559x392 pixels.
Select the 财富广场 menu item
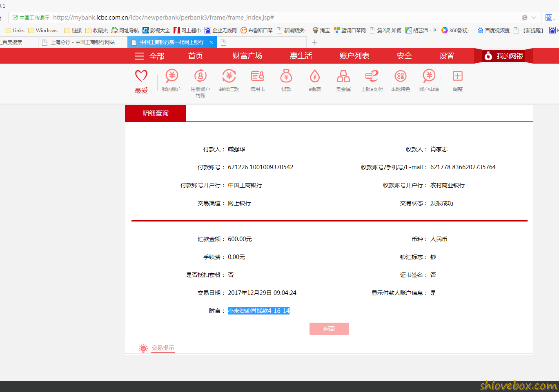tap(247, 56)
